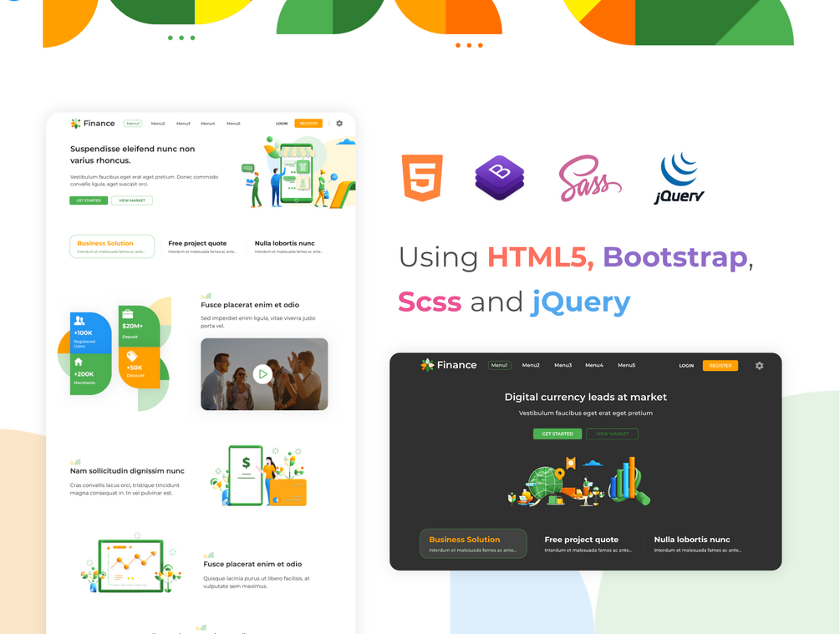Click the dollar phone and wallet illustration
This screenshot has width=840, height=634.
coord(259,476)
